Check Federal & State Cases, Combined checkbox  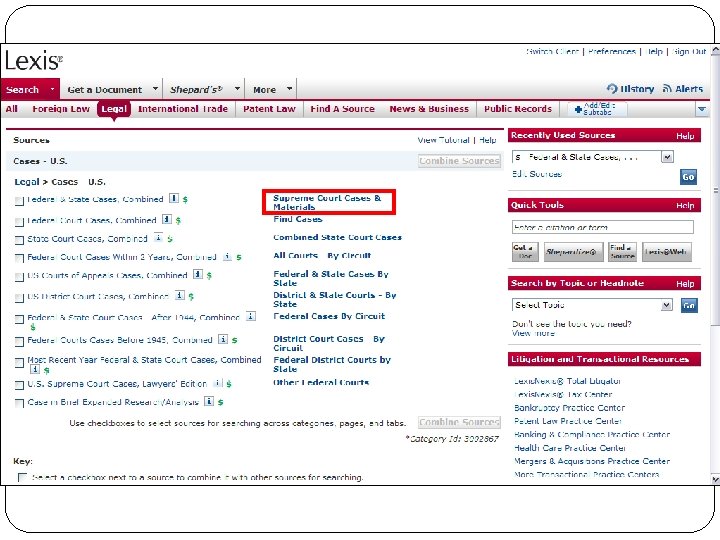[x=19, y=201]
